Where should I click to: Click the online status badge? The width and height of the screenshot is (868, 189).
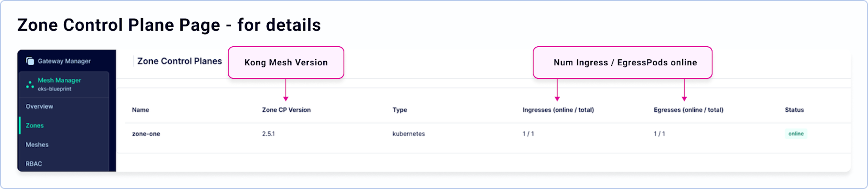click(796, 134)
